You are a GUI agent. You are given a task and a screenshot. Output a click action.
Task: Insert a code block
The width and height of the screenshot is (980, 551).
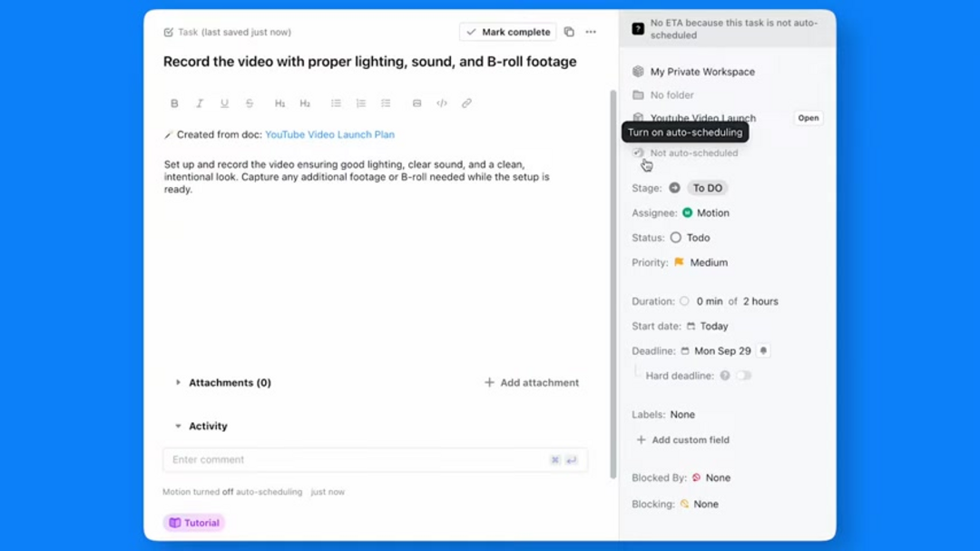442,103
